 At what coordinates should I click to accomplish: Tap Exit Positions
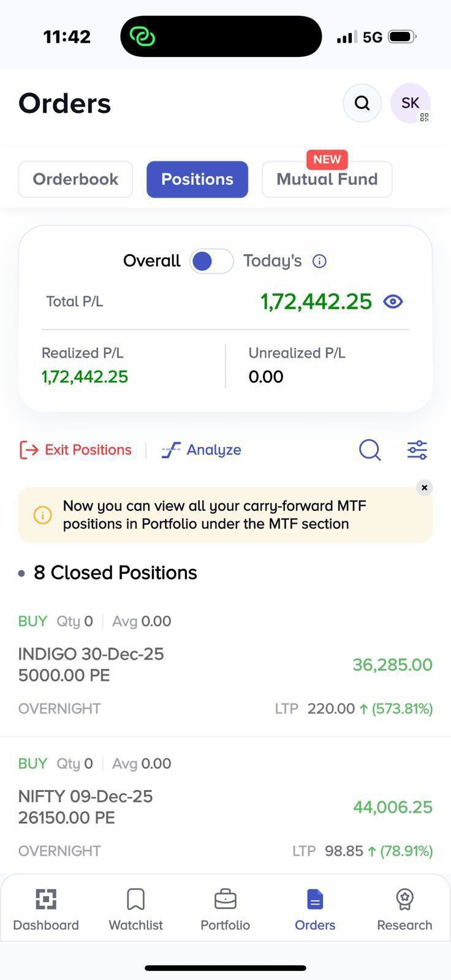76,450
